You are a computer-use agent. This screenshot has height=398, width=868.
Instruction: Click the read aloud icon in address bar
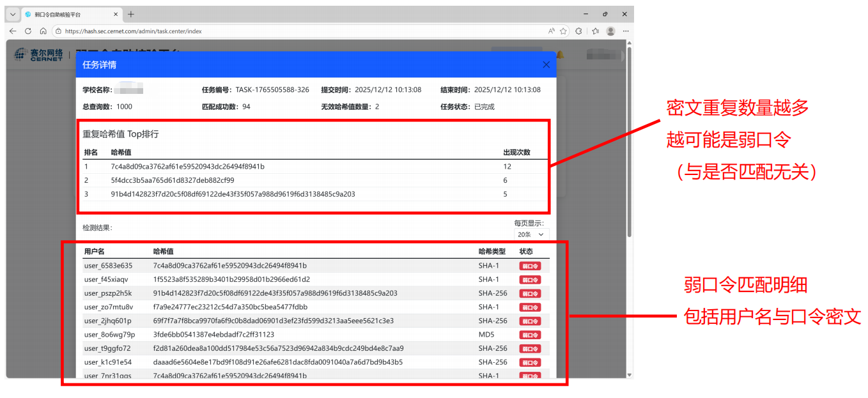(x=551, y=31)
